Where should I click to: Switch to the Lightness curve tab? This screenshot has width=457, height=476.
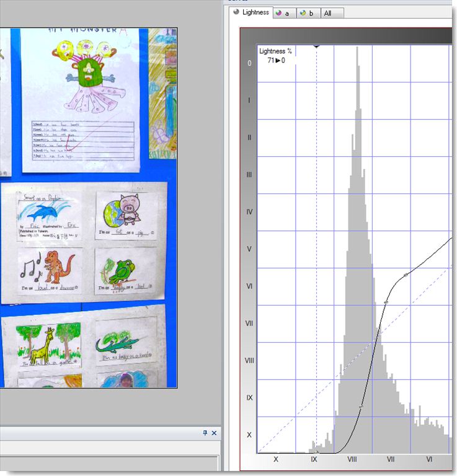[x=251, y=12]
